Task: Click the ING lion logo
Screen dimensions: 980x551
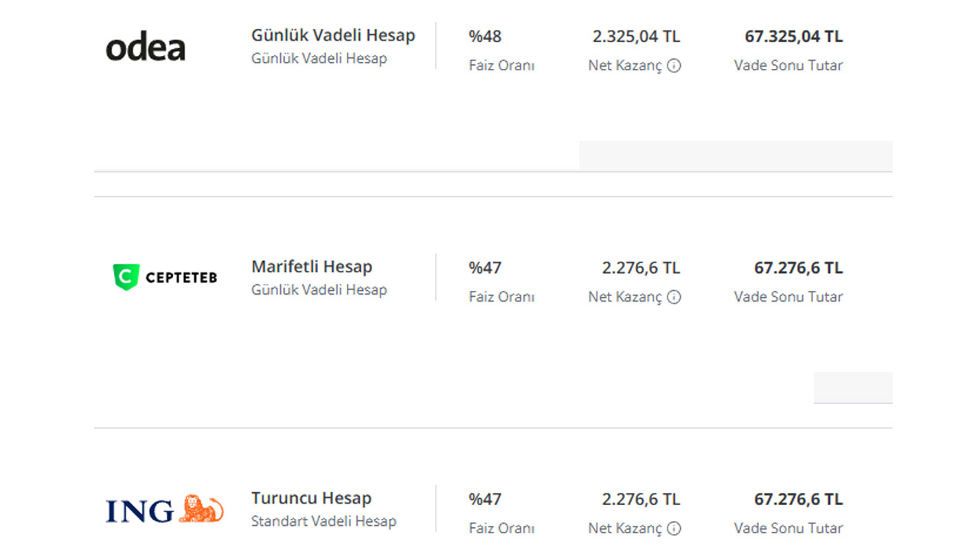Action: [165, 510]
